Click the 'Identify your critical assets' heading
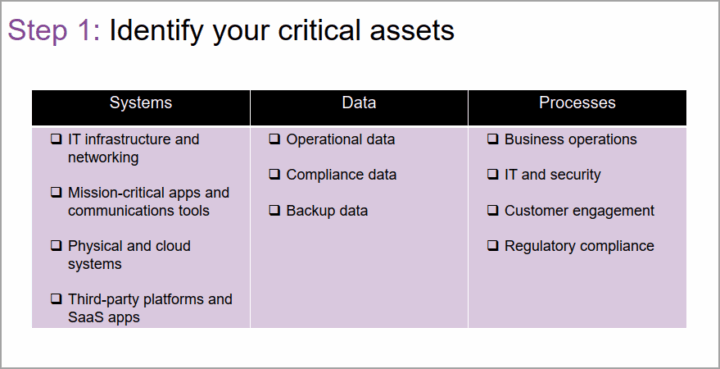This screenshot has height=369, width=720. click(281, 31)
